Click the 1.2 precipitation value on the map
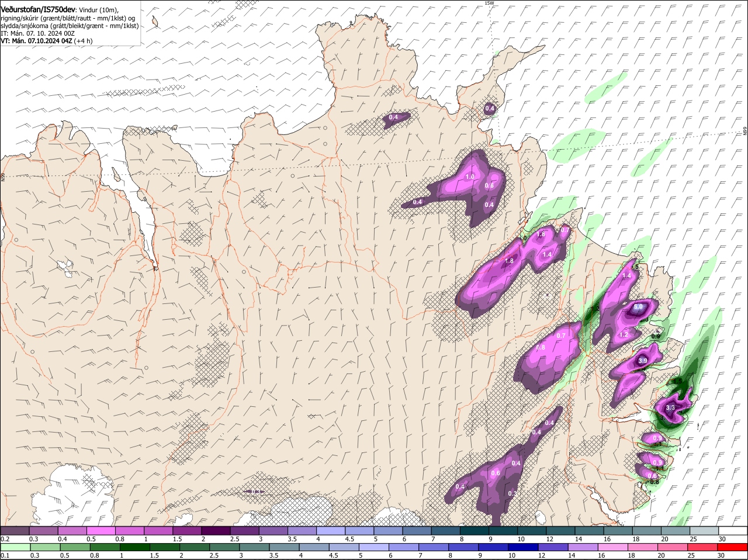748x560 pixels. (624, 334)
